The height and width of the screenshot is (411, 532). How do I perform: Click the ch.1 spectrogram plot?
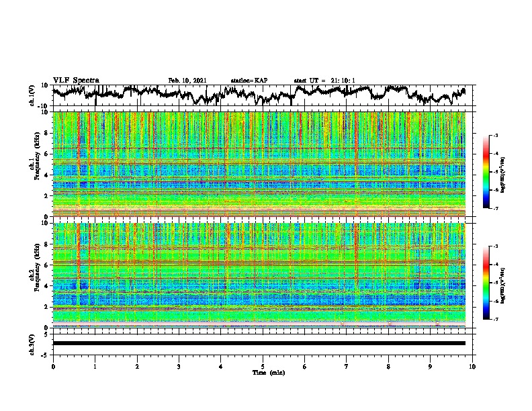[x=259, y=164]
